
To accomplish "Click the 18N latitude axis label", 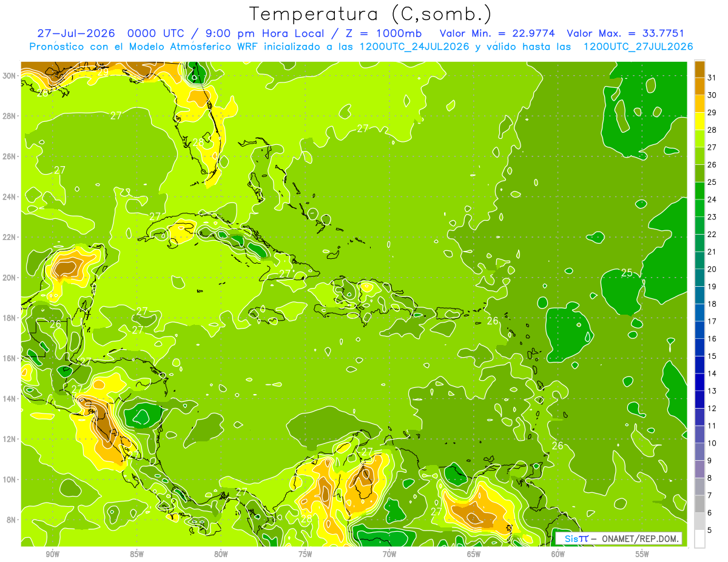I will (x=10, y=318).
